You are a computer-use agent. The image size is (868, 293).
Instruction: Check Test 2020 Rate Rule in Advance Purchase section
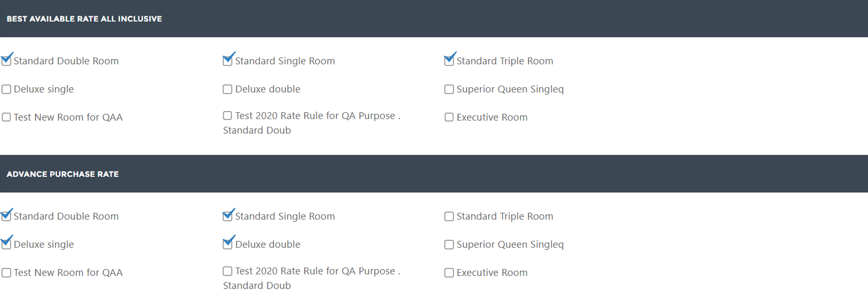pos(227,271)
